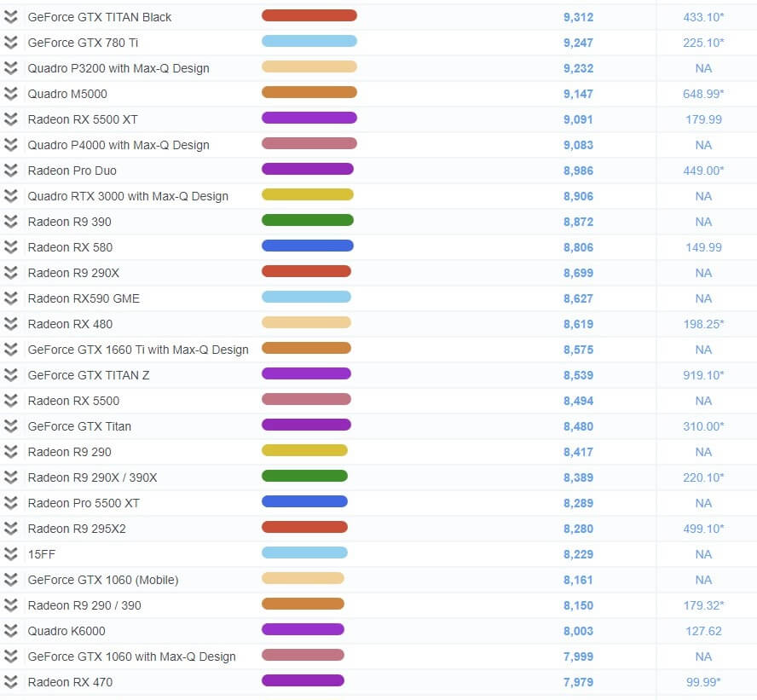Open the GeForce GTX 780 Ti link
Viewport: 757px width, 700px height.
coord(83,43)
